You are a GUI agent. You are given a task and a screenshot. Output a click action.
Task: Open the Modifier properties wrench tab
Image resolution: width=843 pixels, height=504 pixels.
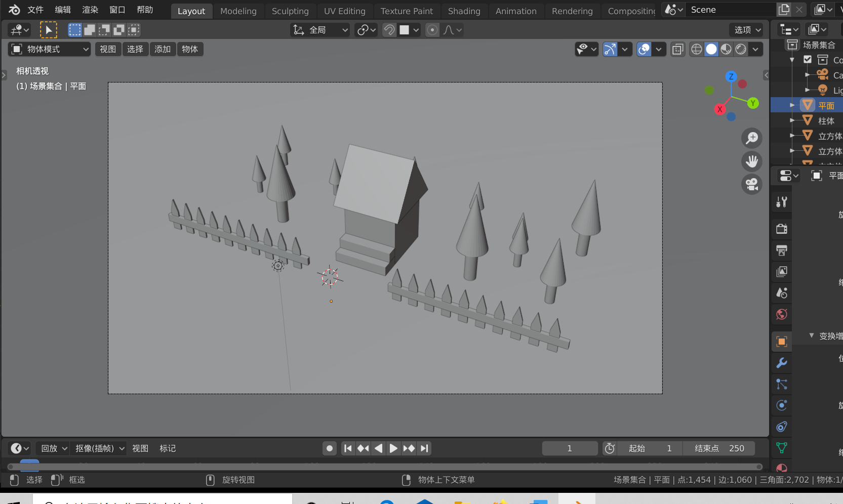point(782,363)
